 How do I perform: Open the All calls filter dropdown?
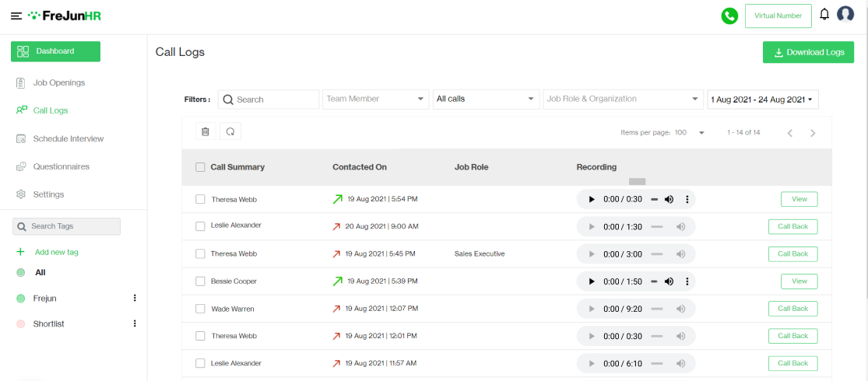click(487, 100)
